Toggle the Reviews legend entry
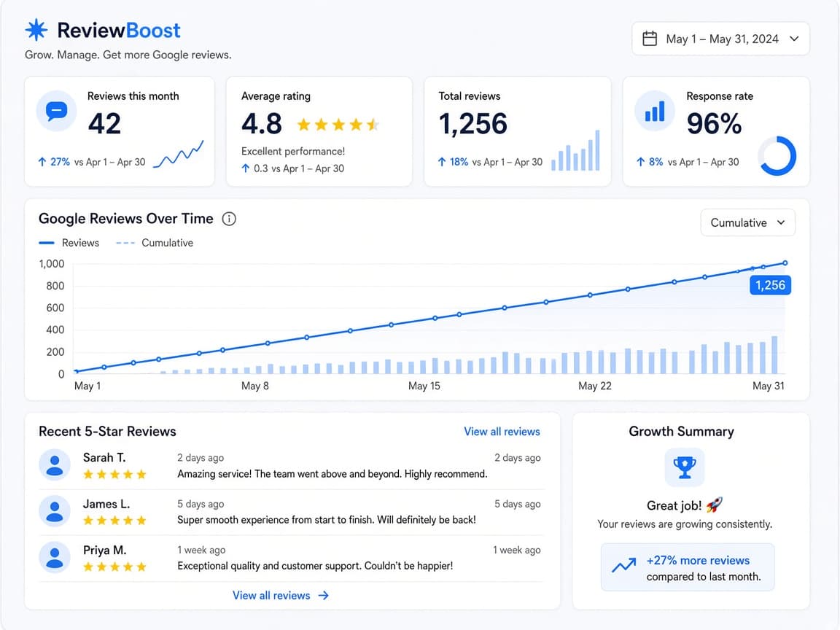 (x=69, y=243)
